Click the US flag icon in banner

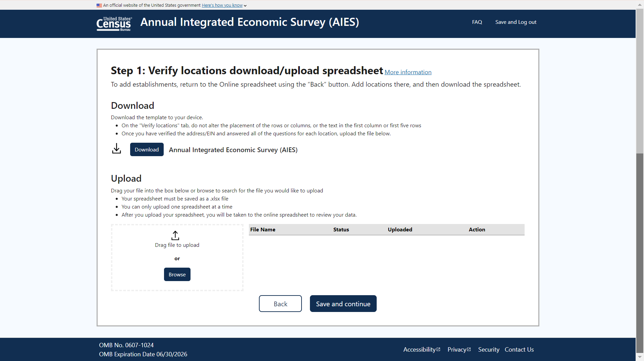[99, 5]
